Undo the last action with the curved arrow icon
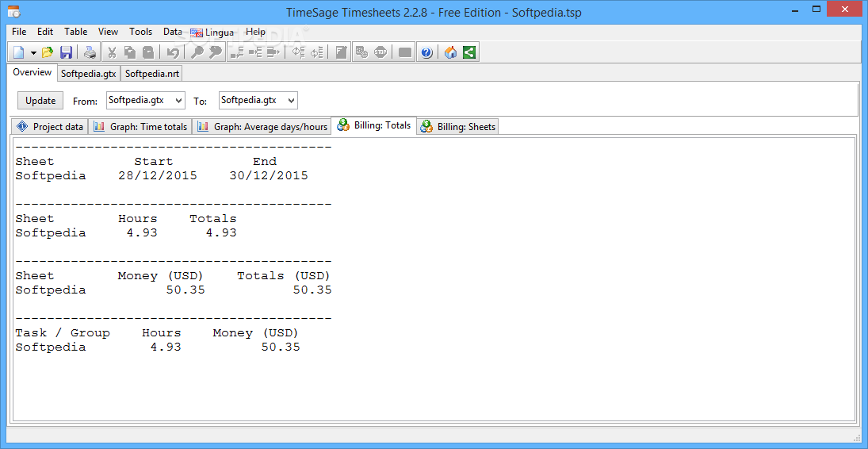The image size is (868, 449). click(173, 52)
